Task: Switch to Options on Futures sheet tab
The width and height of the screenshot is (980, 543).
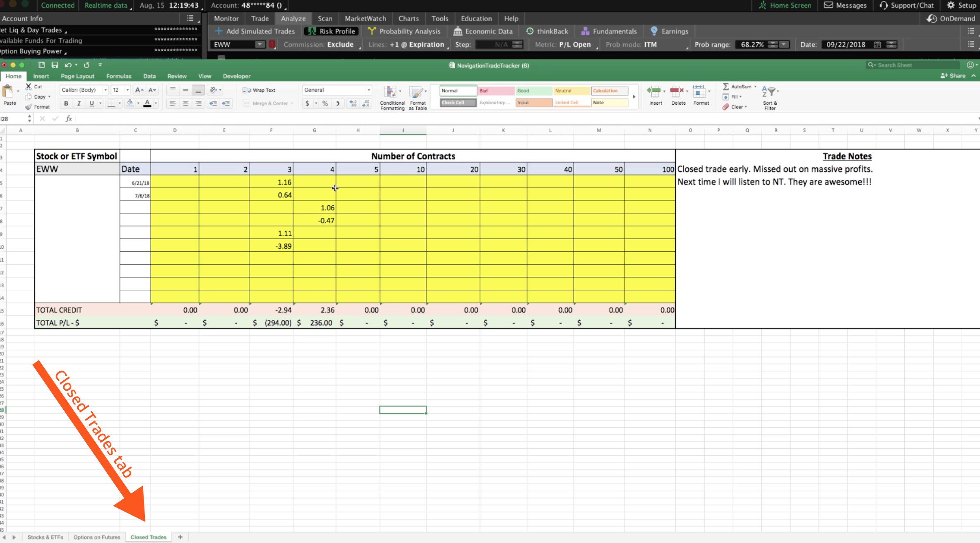Action: click(x=97, y=537)
